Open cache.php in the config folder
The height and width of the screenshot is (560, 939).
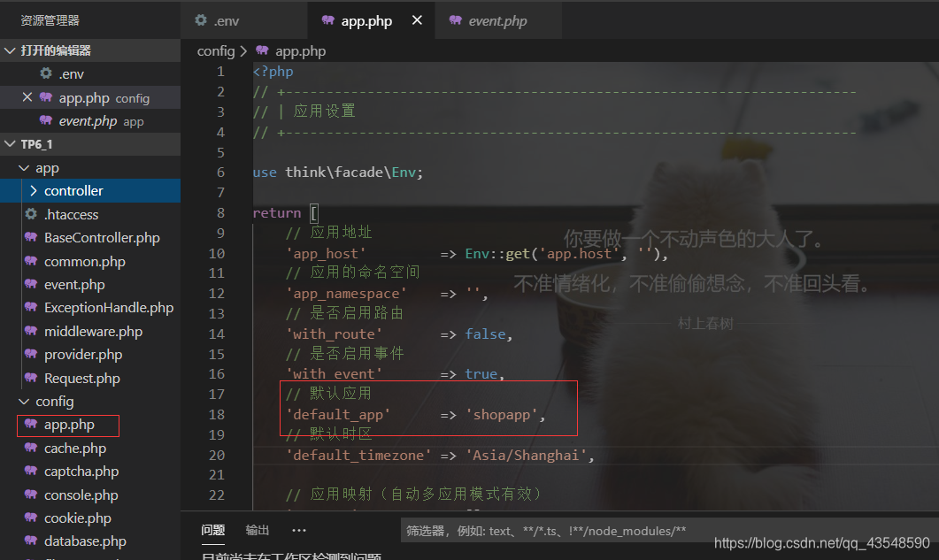pos(89,448)
